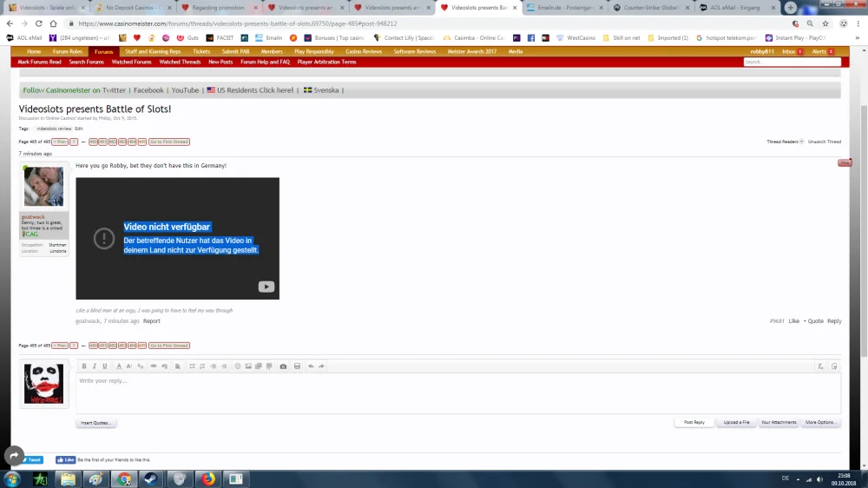Open Steam from the taskbar
The height and width of the screenshot is (488, 868).
click(x=150, y=478)
